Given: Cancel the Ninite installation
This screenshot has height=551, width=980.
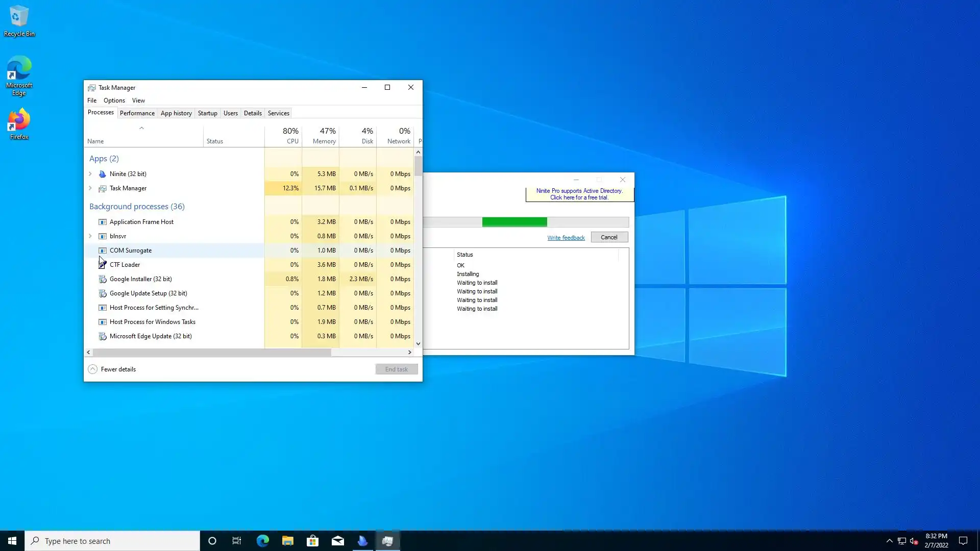Looking at the screenshot, I should (609, 237).
